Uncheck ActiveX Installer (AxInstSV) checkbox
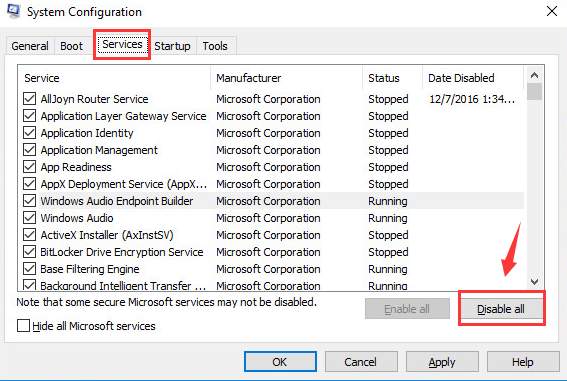The image size is (567, 381). click(x=29, y=235)
